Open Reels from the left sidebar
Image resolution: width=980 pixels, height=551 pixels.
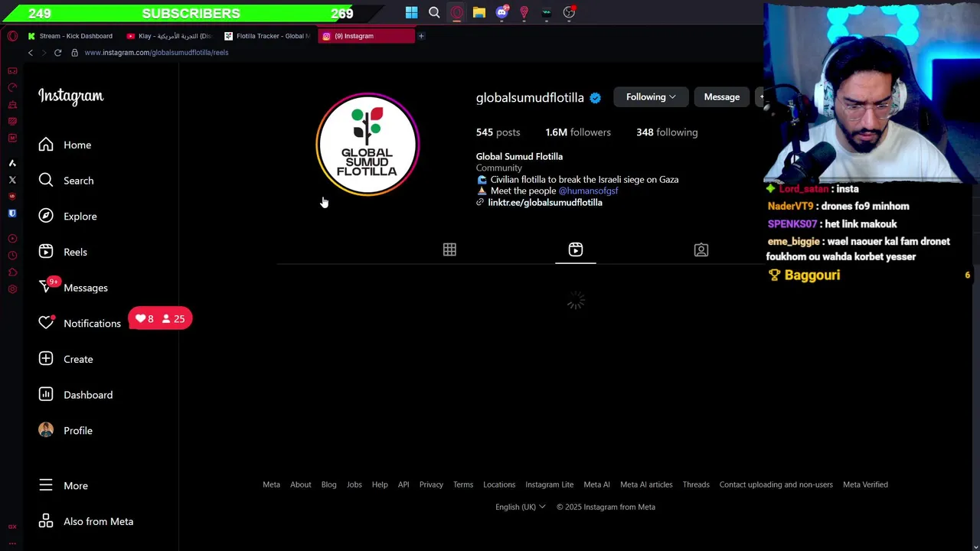[63, 252]
